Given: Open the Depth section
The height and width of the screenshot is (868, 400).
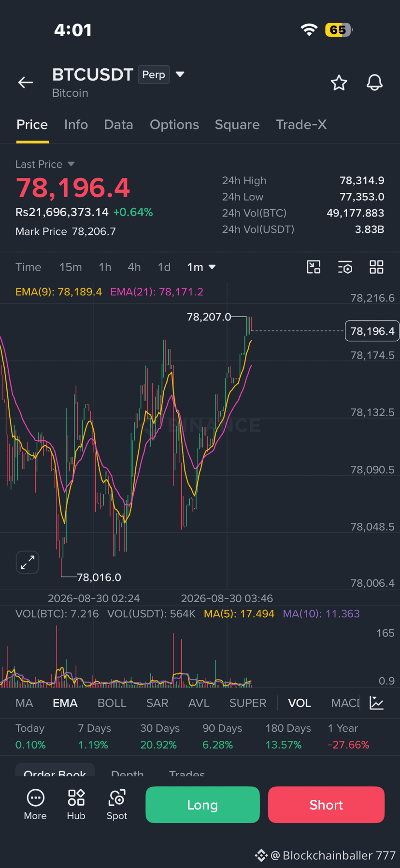Looking at the screenshot, I should (128, 772).
